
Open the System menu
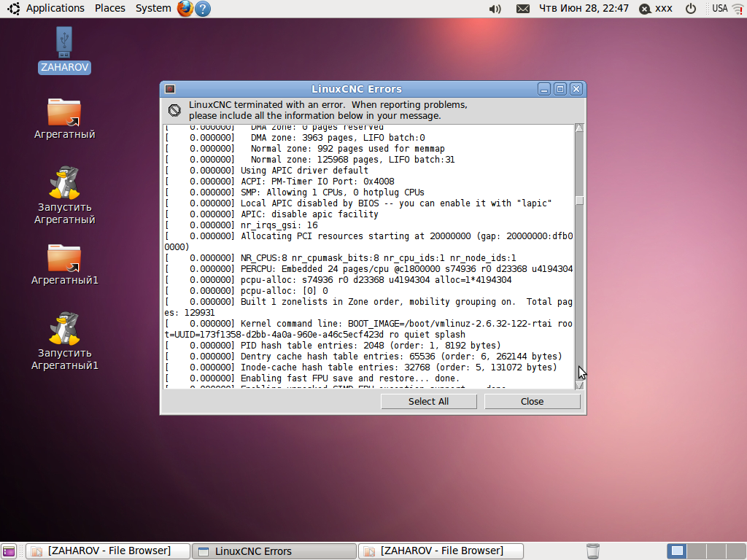click(153, 8)
